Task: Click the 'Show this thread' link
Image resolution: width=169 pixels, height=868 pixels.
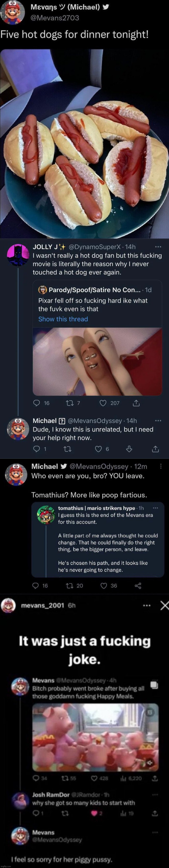Action: [63, 319]
